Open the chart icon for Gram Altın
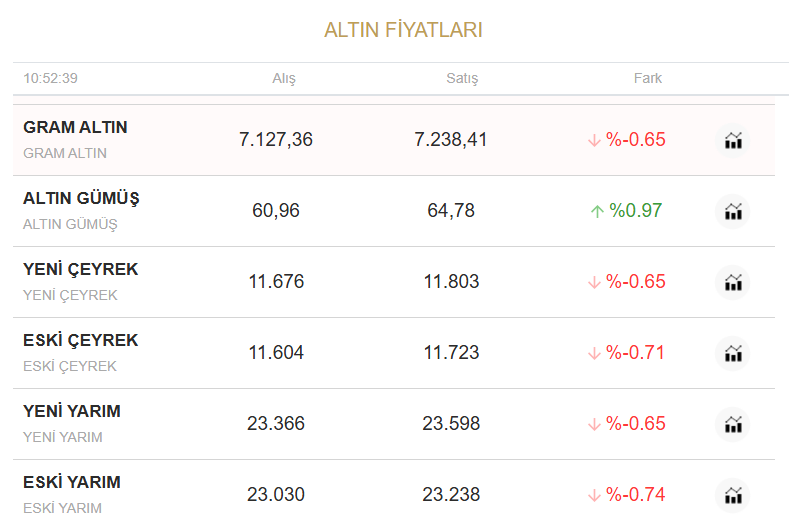The image size is (789, 525). 733,140
